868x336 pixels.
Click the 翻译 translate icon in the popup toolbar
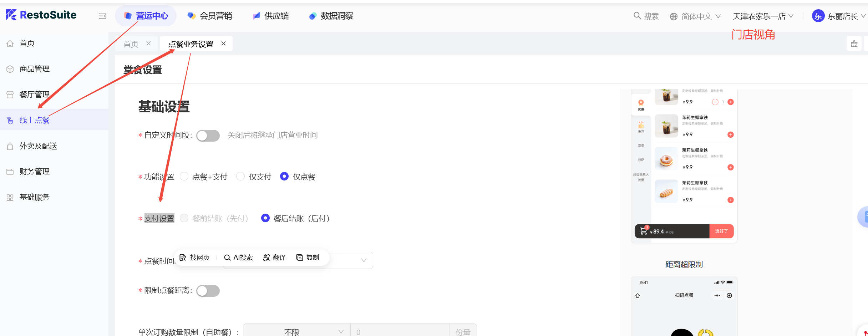tap(266, 258)
